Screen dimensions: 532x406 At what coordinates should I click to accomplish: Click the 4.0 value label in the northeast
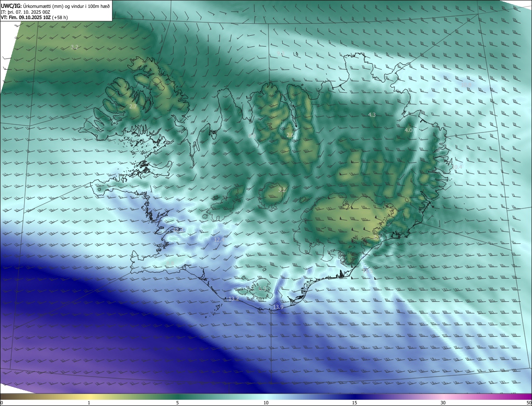[408, 130]
